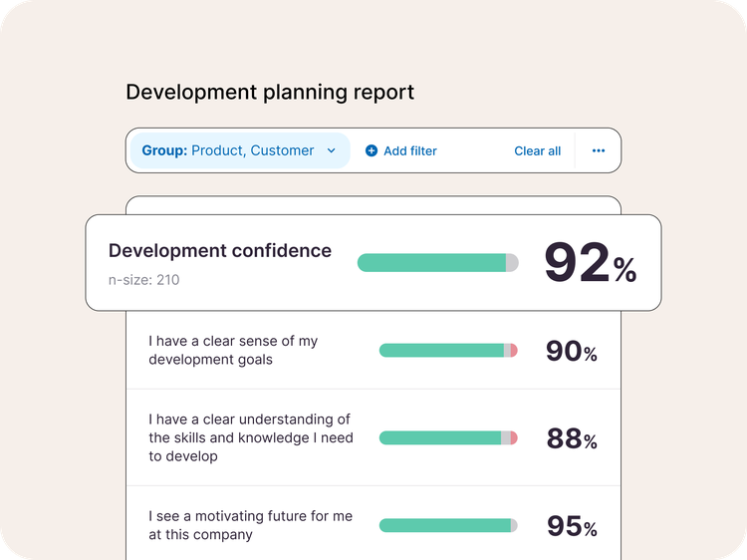Click the plus icon beside Add filter

click(372, 151)
